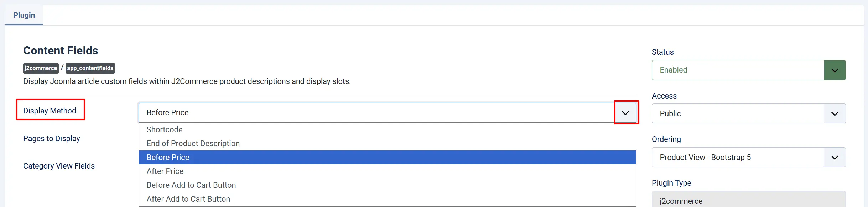Click the green Status chevron arrow
The height and width of the screenshot is (207, 868).
[x=835, y=70]
